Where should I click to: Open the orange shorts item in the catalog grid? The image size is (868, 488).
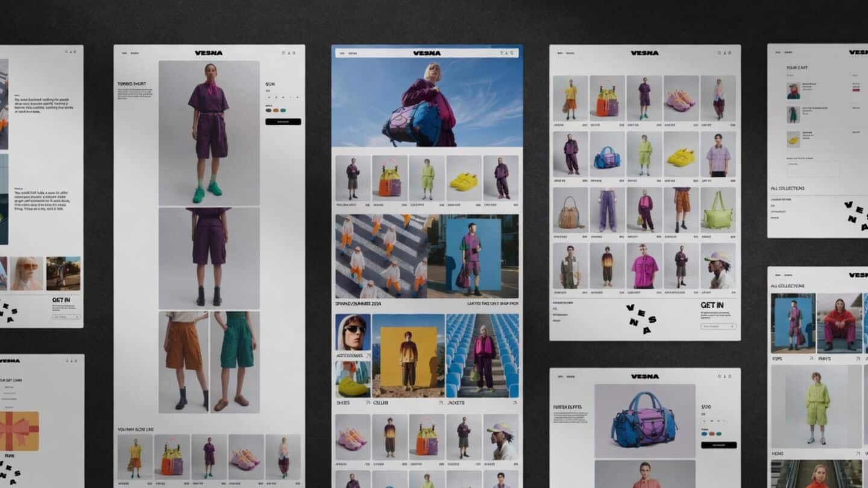(x=681, y=209)
